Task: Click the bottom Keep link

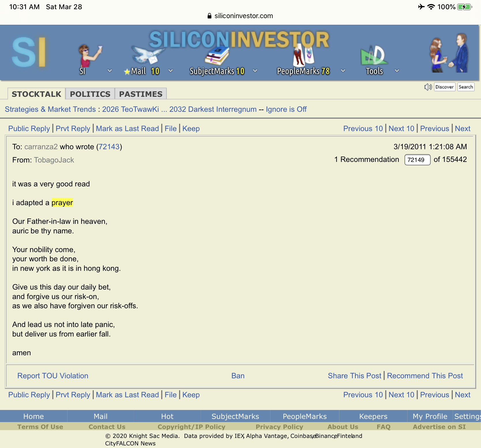Action: click(191, 395)
